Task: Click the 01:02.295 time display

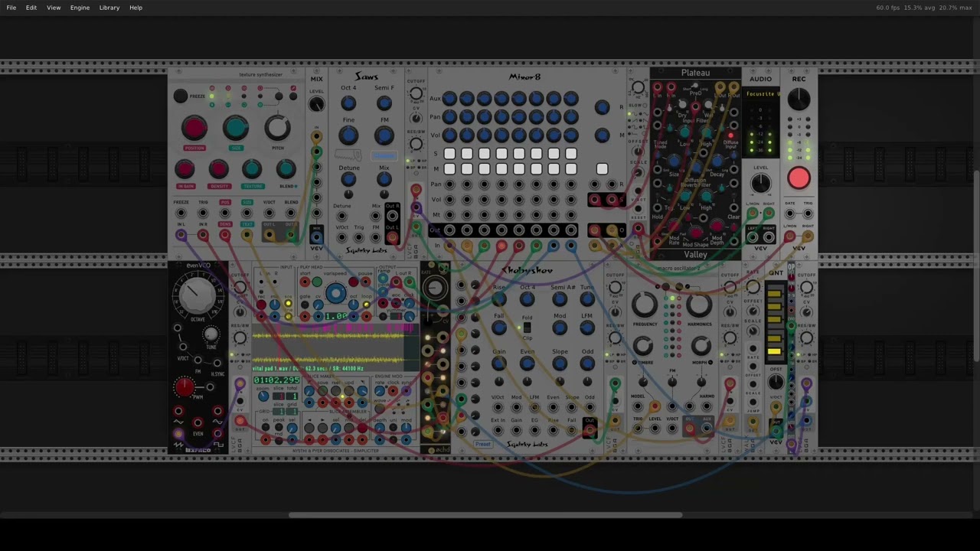Action: pyautogui.click(x=276, y=380)
